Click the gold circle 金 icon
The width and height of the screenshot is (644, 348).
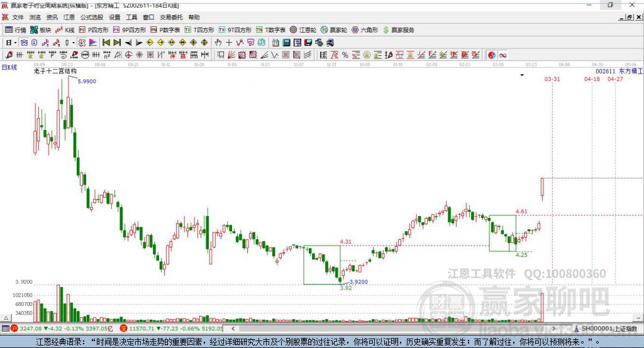coord(367,55)
